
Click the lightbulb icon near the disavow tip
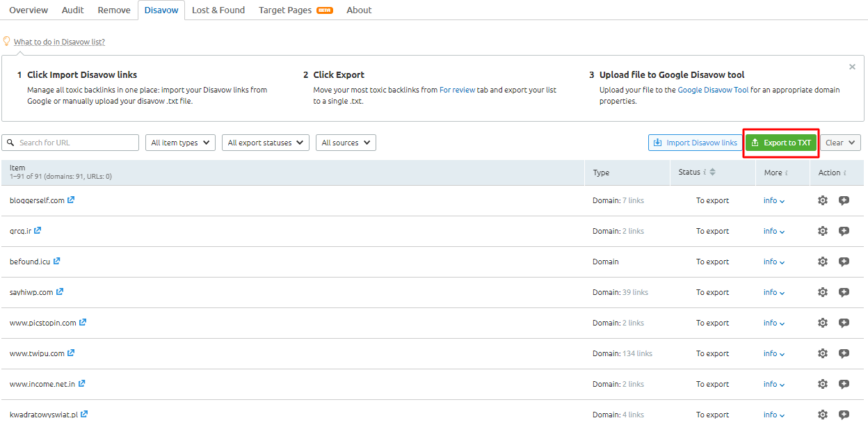[x=6, y=41]
